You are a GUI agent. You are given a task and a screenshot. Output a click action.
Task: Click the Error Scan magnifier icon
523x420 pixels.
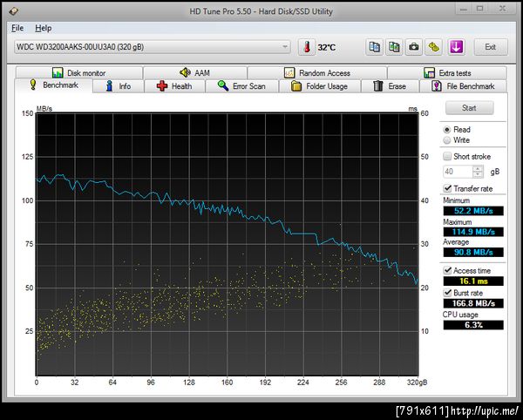[223, 86]
